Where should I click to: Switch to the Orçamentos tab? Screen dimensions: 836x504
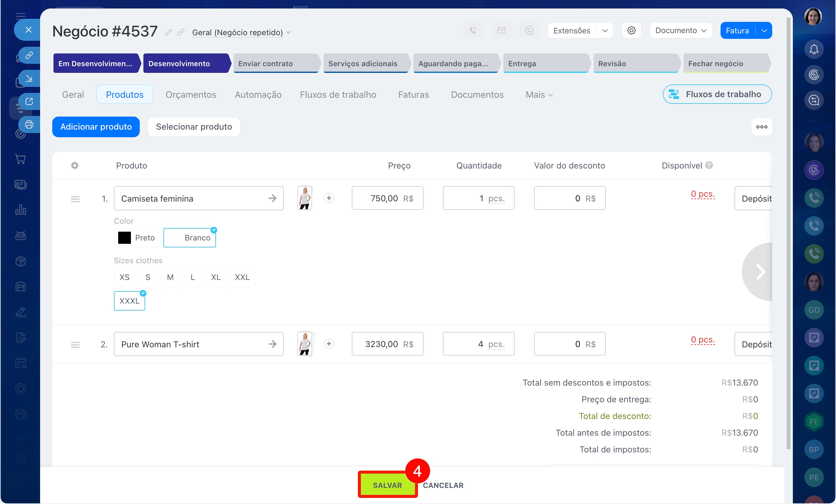click(191, 95)
